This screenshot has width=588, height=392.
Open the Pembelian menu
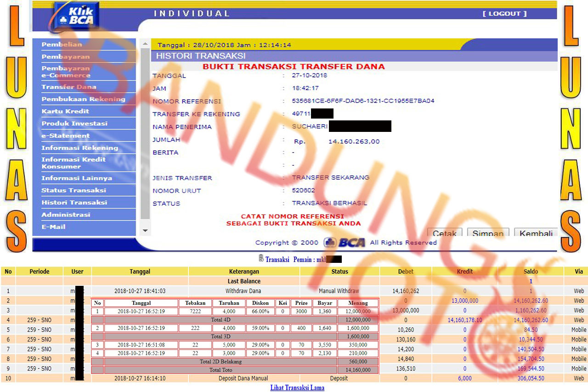pyautogui.click(x=62, y=45)
